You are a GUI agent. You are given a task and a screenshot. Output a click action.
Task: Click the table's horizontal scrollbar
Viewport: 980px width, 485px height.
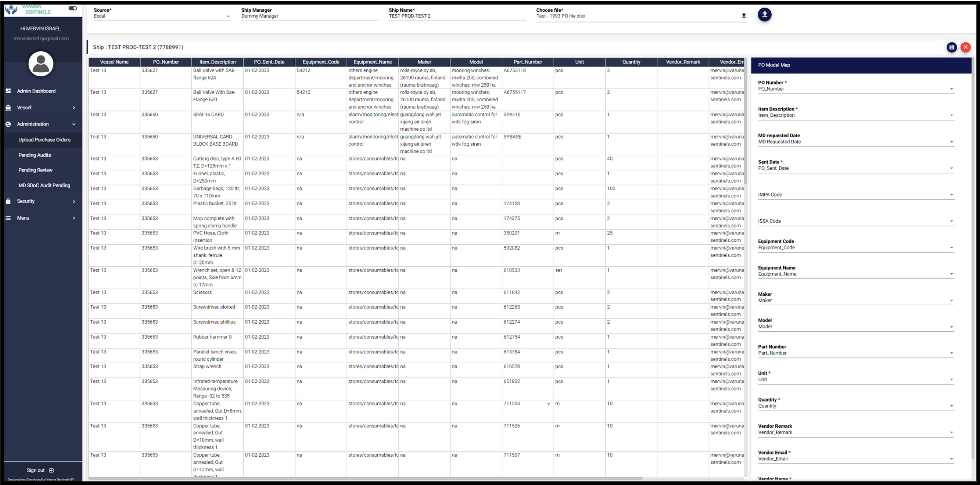point(365,478)
